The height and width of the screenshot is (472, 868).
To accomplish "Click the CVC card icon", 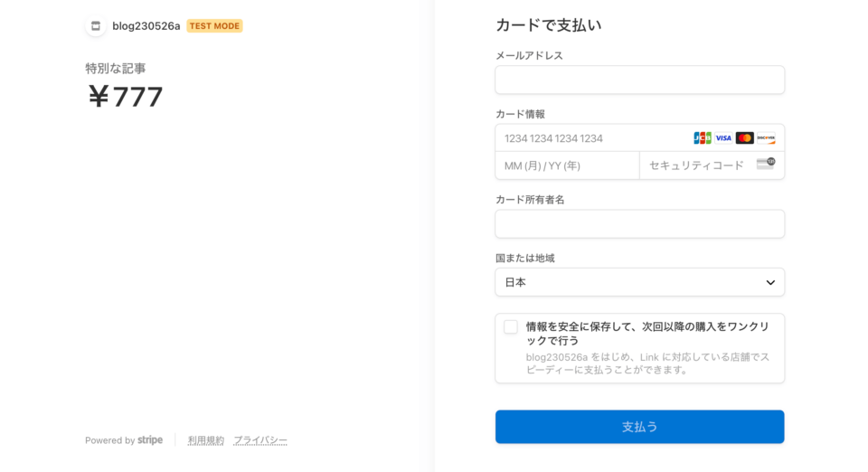I will coord(765,164).
